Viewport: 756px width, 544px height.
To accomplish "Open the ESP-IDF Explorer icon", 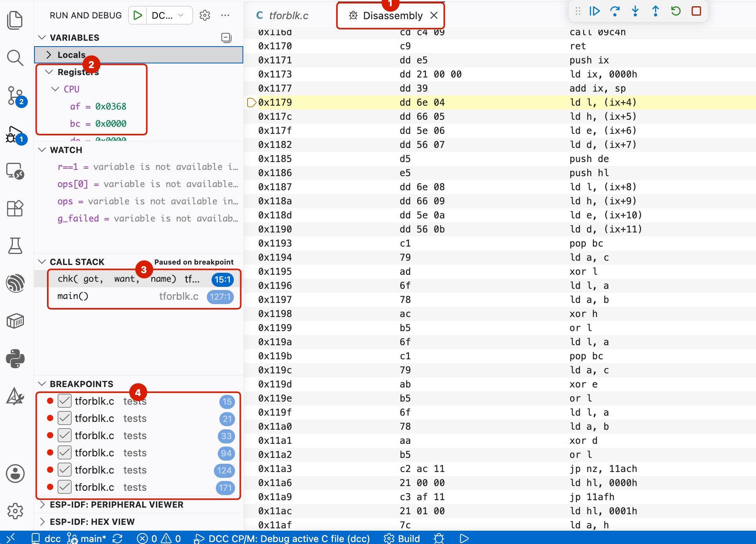I will [x=15, y=283].
